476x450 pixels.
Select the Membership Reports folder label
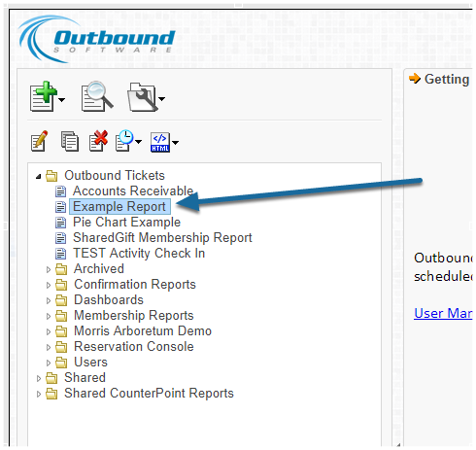tap(134, 316)
